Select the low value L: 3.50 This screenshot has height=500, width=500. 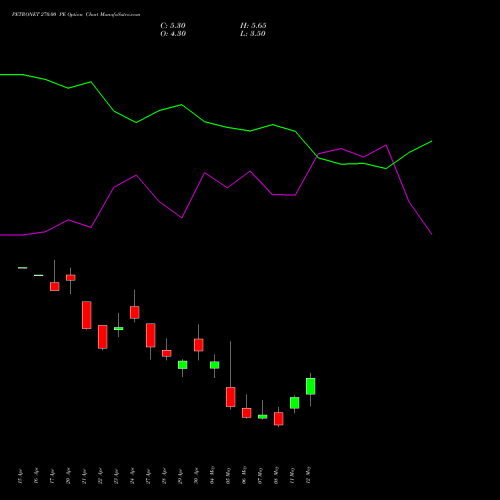(x=253, y=34)
